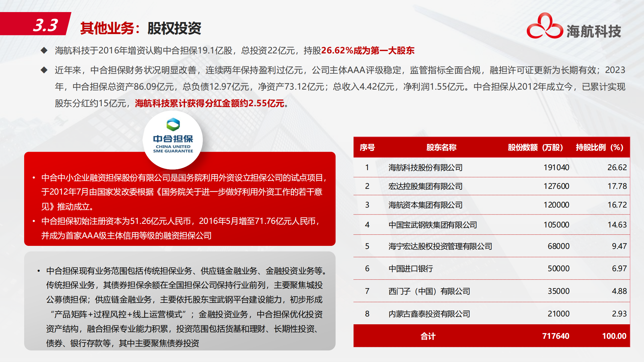Click table cell 海航资本集团有限公司
This screenshot has width=644, height=362.
tap(425, 205)
